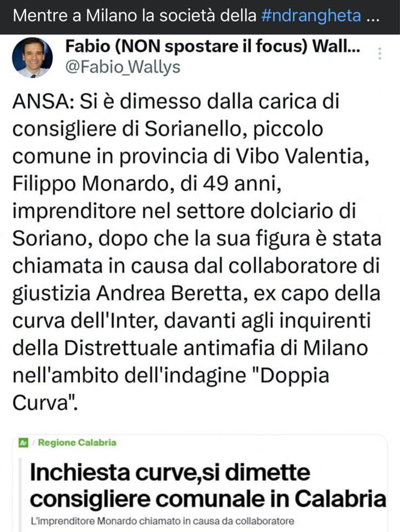Open the #ndrangheta hashtag
This screenshot has height=532, width=400.
tap(311, 16)
